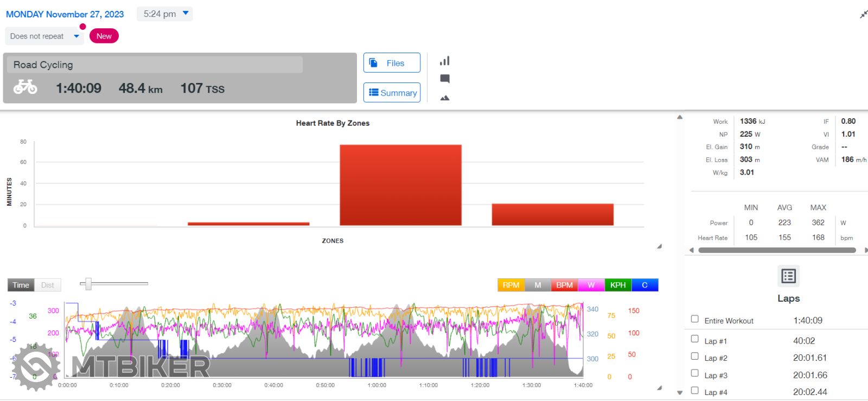Image resolution: width=868 pixels, height=401 pixels.
Task: Click the chart resize handle below the zones chart
Action: pyautogui.click(x=659, y=246)
